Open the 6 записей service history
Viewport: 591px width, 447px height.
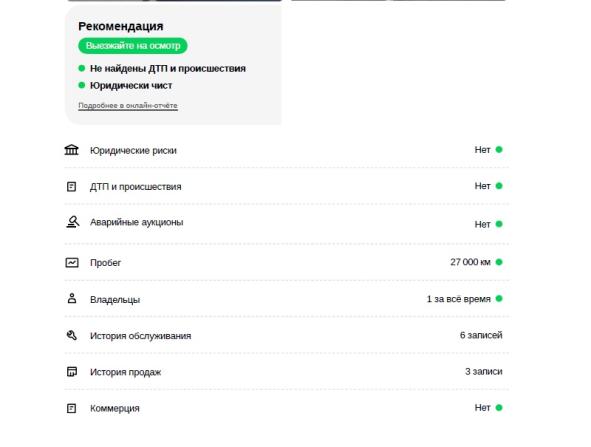pyautogui.click(x=481, y=335)
